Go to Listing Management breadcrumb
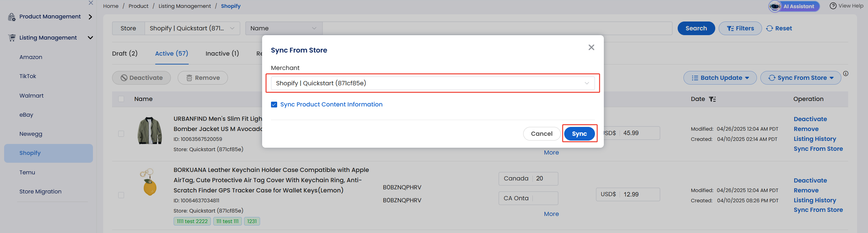The image size is (868, 233). point(185,6)
